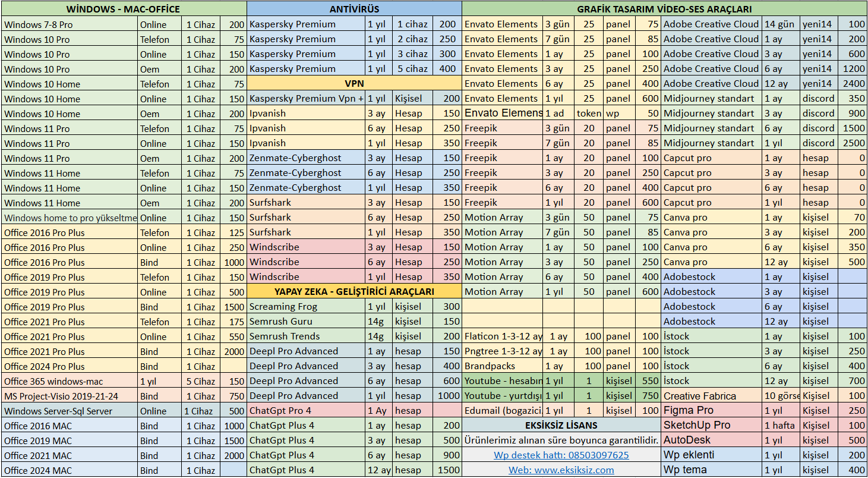Viewport: 868px width, 478px height.
Task: Select the Office 2024 MAC cell
Action: click(70, 470)
